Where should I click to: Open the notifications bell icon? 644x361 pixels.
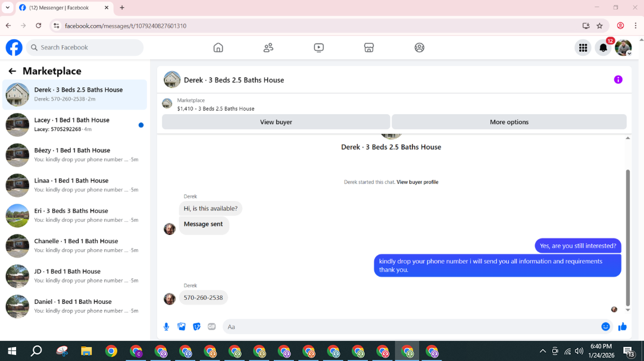pos(603,48)
